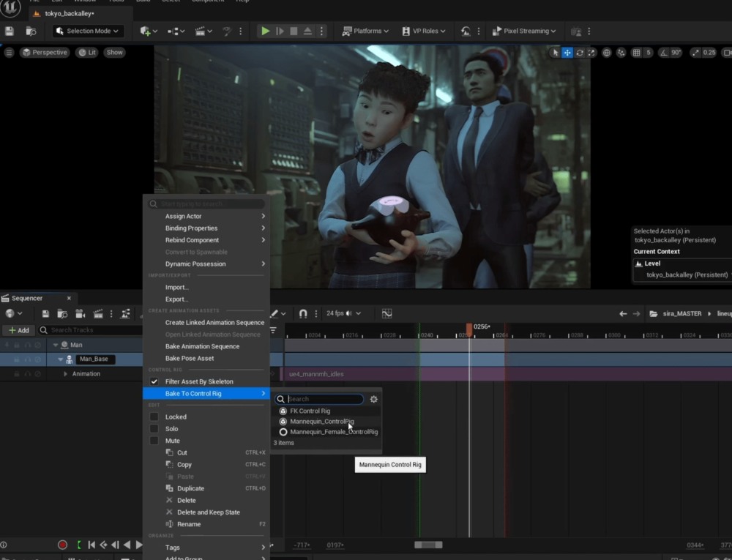Click the timeline horizontal scrollbar thumb
732x560 pixels.
(x=428, y=545)
